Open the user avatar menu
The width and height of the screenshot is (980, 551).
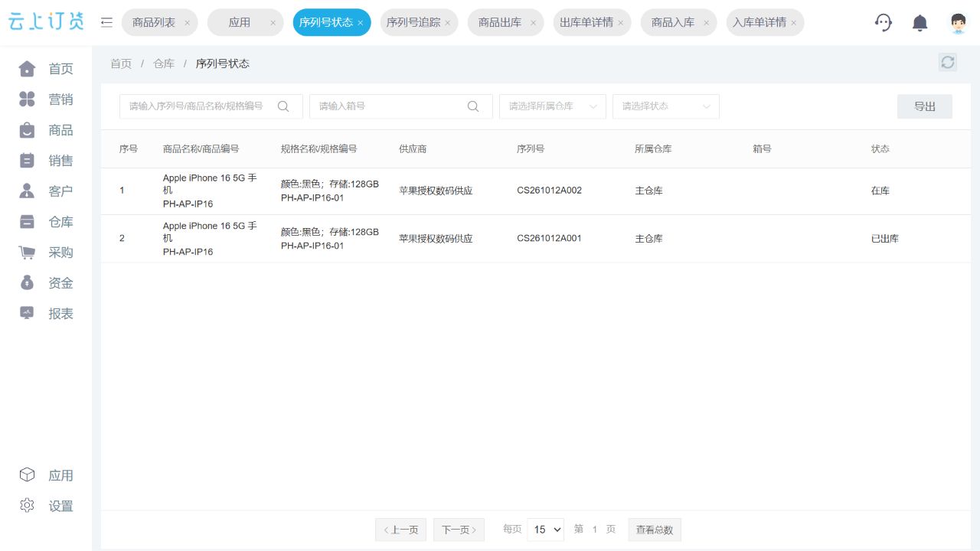click(958, 23)
